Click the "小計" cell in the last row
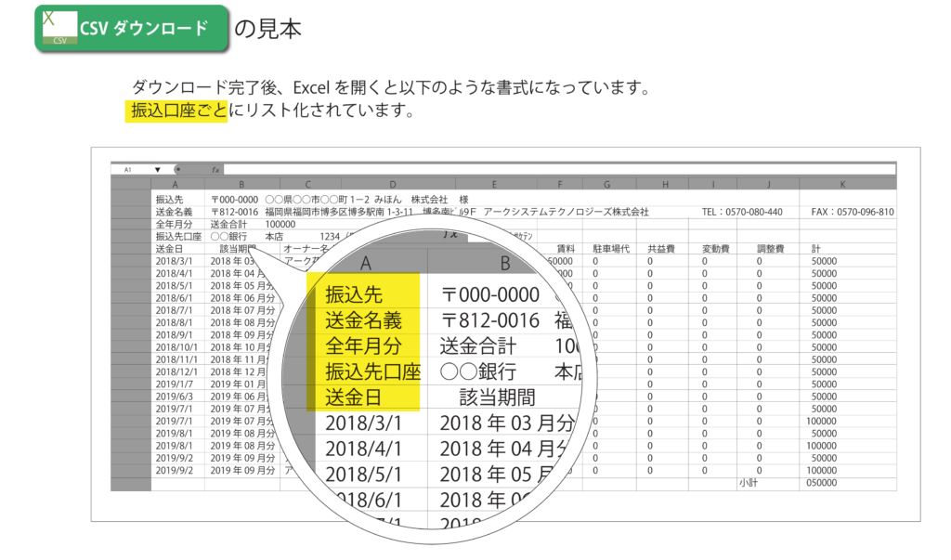 (x=749, y=483)
